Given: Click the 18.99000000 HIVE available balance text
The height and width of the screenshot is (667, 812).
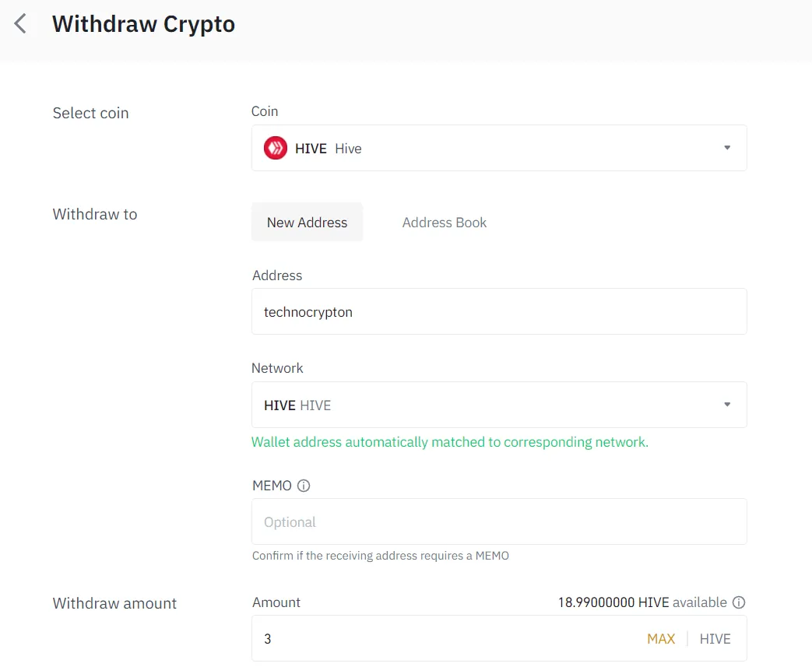Looking at the screenshot, I should tap(642, 602).
